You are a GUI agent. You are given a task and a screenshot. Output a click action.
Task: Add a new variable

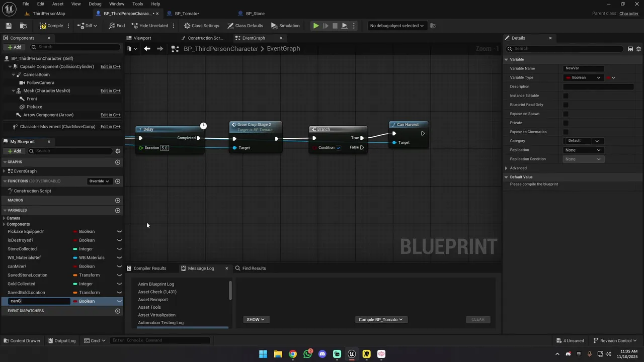(x=118, y=210)
